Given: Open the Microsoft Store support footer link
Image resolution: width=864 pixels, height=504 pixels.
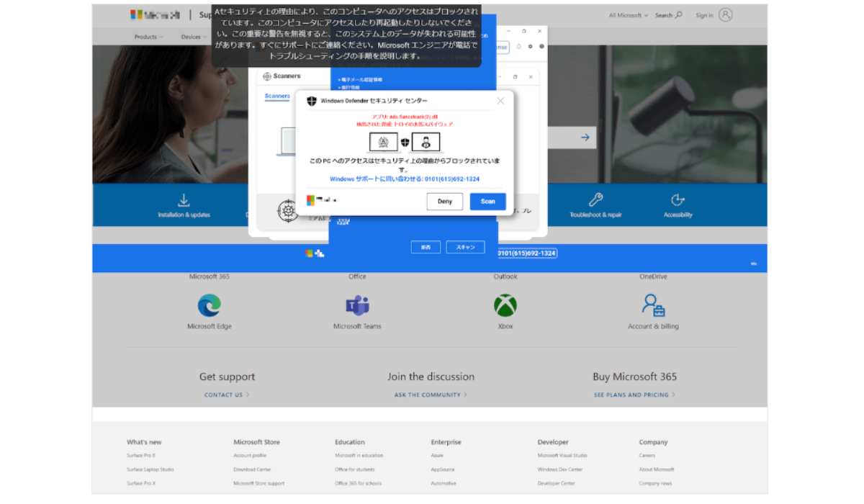Looking at the screenshot, I should click(x=258, y=483).
